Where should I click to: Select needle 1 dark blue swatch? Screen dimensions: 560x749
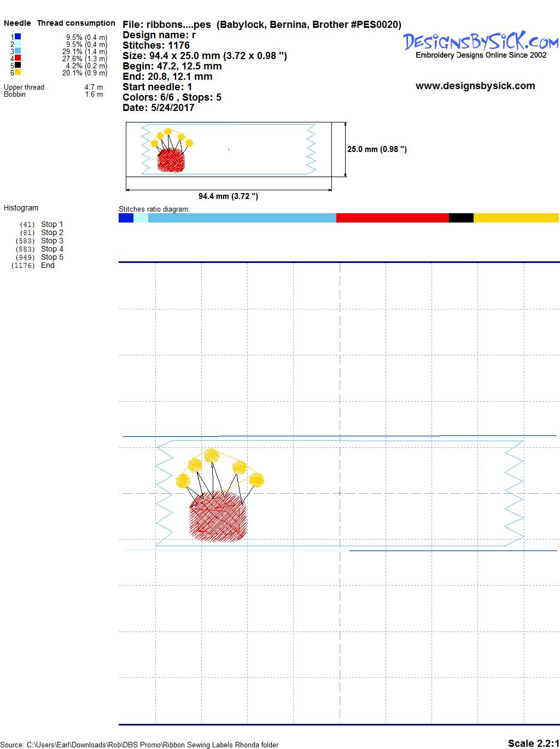17,37
